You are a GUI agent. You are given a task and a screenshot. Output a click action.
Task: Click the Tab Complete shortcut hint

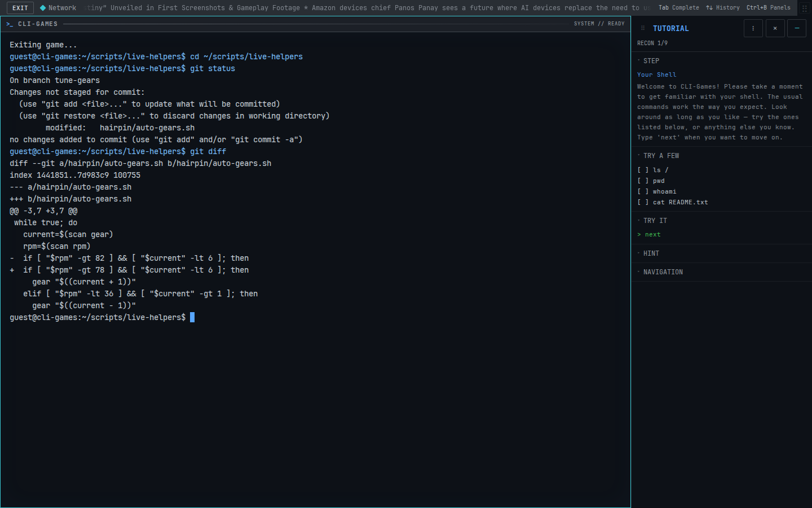click(x=679, y=8)
